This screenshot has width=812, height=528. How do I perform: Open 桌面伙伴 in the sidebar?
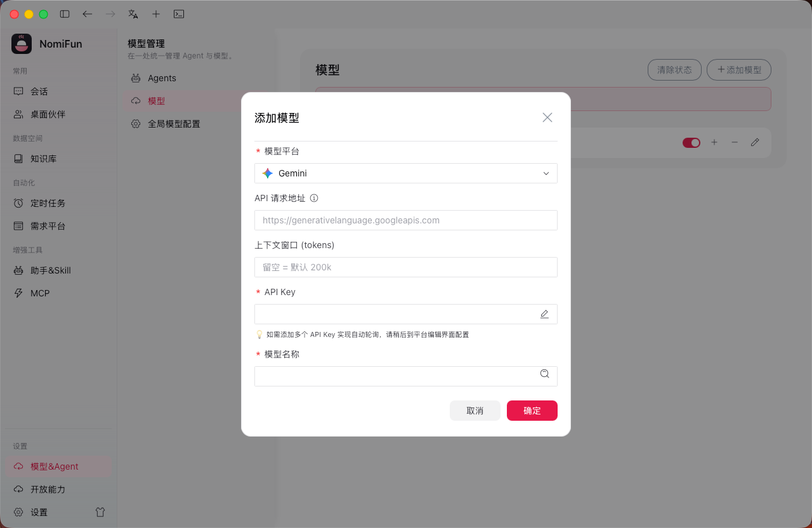pyautogui.click(x=58, y=114)
